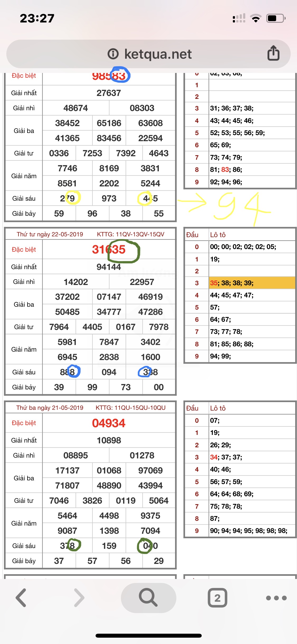Open the three-dot more menu
The image size is (297, 644).
(276, 598)
